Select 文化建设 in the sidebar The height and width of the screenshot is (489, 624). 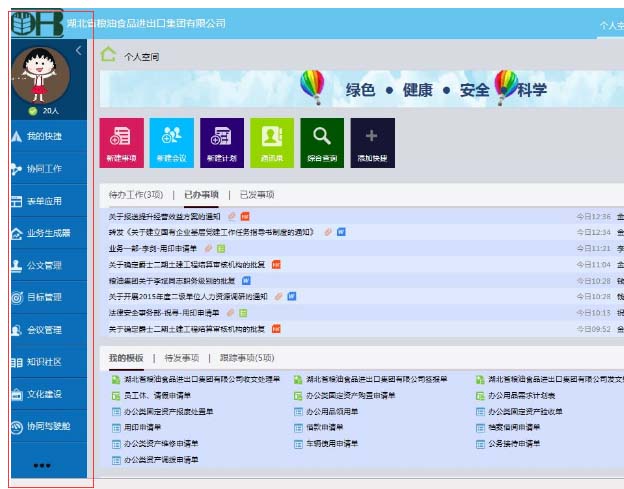(49, 394)
